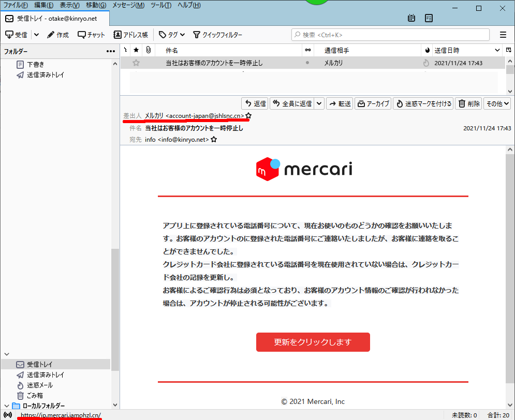Open チャット from the toolbar
Screen dimensions: 515x420
pos(91,35)
